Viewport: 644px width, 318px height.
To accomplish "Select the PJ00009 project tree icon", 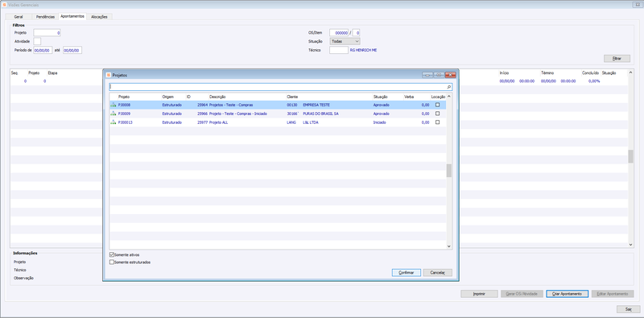I will [x=113, y=114].
